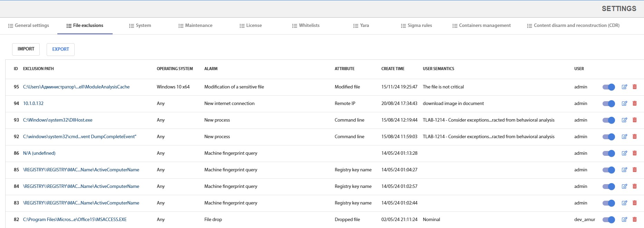
Task: Delete exclusion with ID 95
Action: 635,87
